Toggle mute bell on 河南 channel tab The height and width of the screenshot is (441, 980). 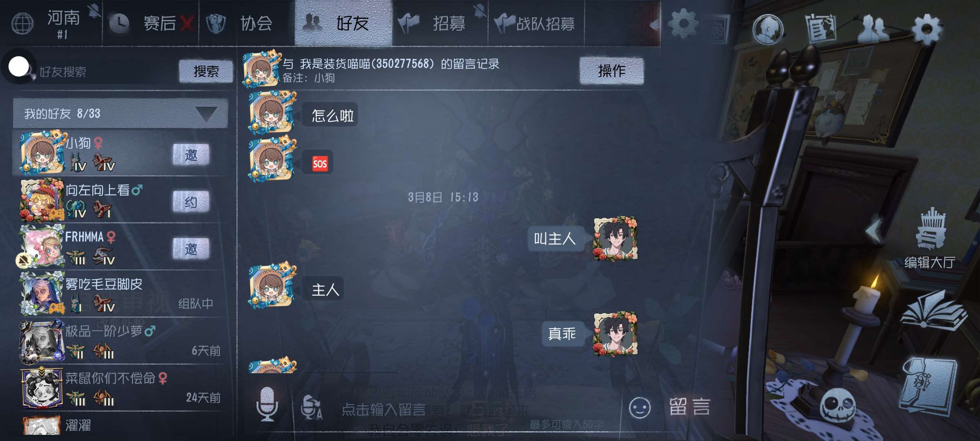(94, 11)
